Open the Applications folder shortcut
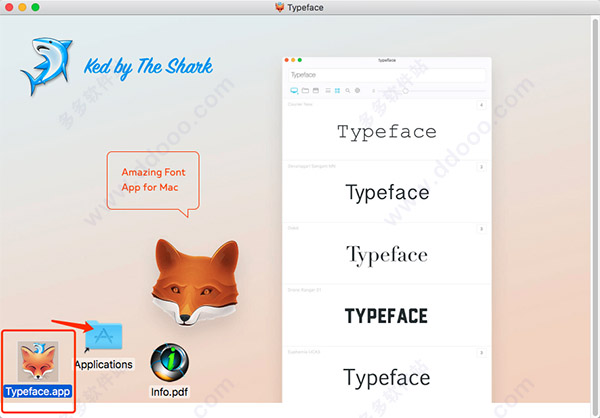This screenshot has width=600, height=418. (x=104, y=335)
